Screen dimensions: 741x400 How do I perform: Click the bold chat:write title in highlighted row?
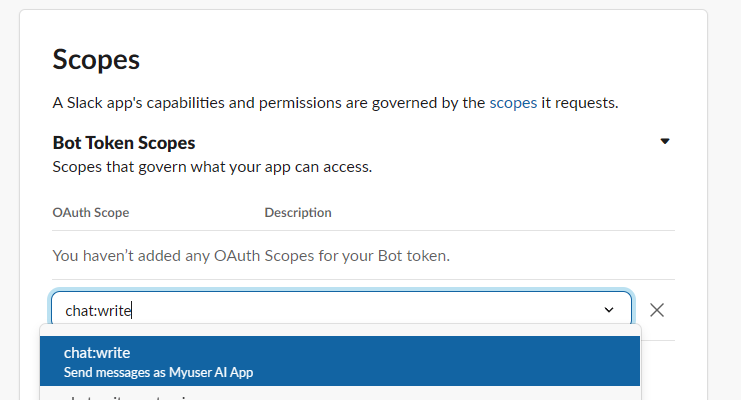coord(97,353)
